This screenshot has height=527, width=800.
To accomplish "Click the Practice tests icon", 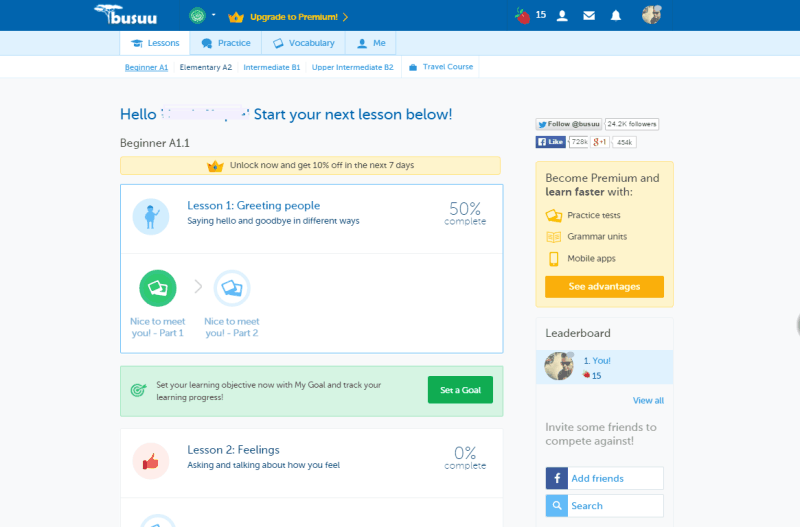I will pyautogui.click(x=554, y=215).
